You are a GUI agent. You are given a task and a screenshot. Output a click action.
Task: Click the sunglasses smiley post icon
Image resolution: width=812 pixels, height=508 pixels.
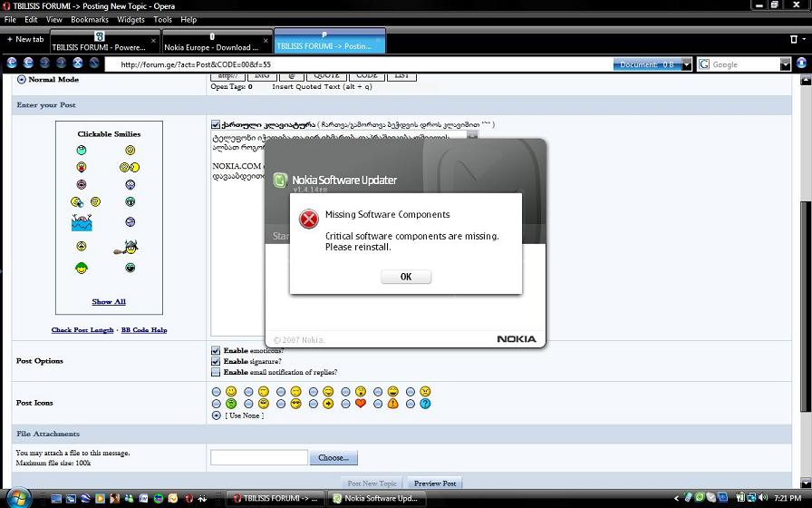pos(295,404)
